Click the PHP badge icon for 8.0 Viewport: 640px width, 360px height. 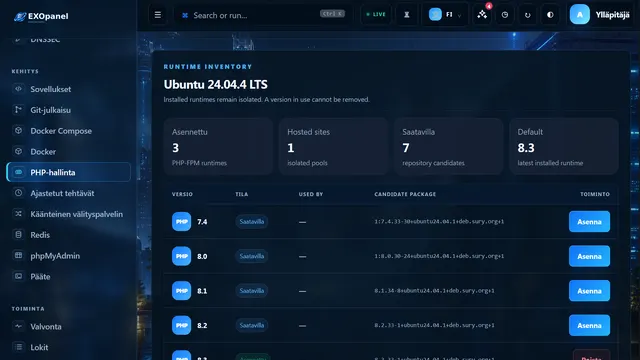click(x=182, y=256)
